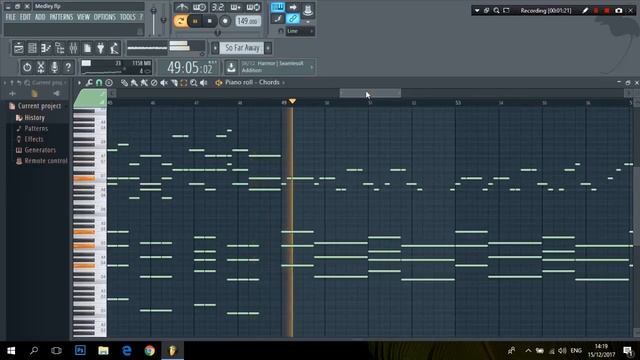Open the Channel rack icon
The image size is (640, 360).
tap(32, 48)
